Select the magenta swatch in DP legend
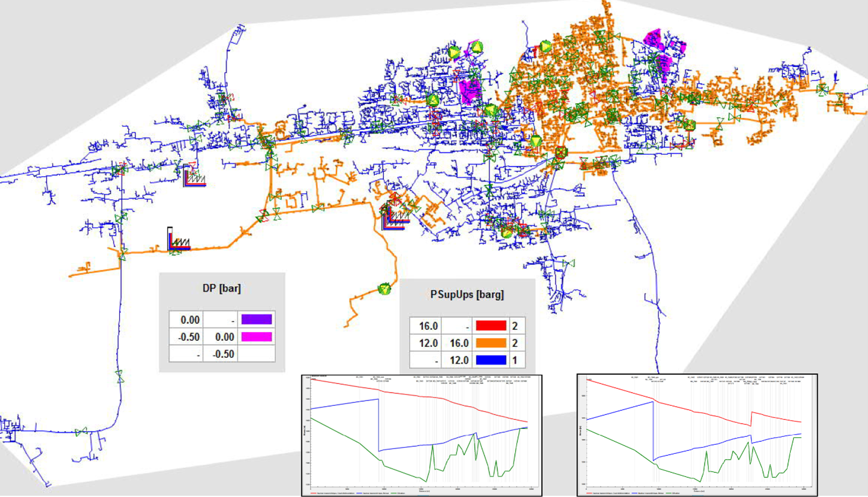 (x=256, y=337)
